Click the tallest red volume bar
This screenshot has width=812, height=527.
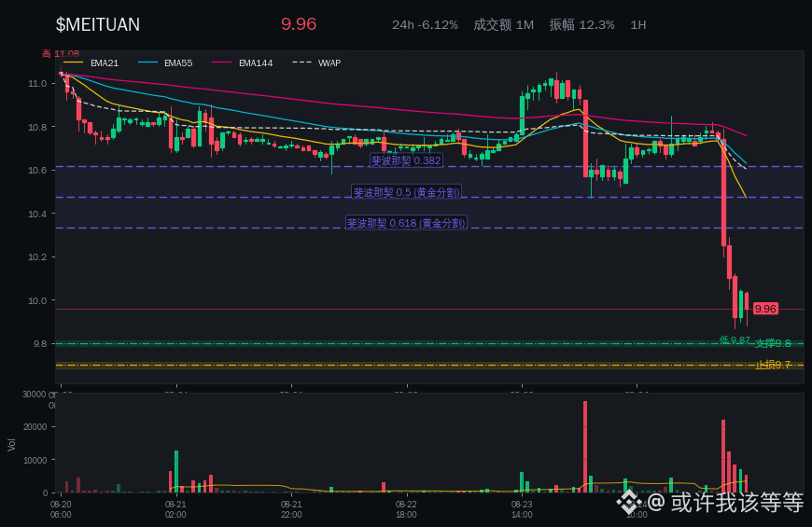pyautogui.click(x=585, y=447)
